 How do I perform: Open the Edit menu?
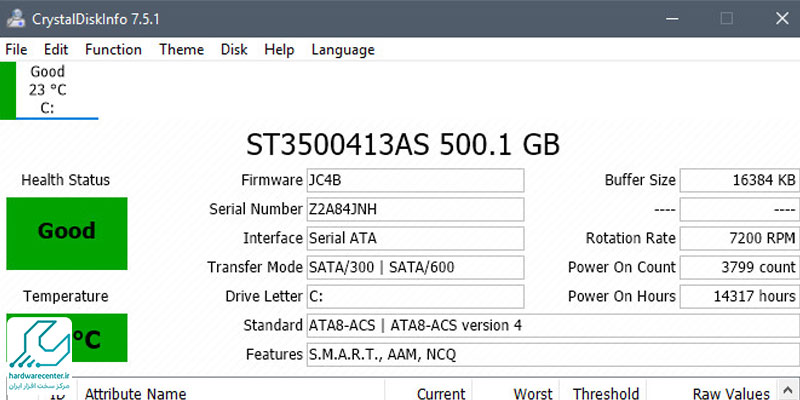click(x=56, y=49)
